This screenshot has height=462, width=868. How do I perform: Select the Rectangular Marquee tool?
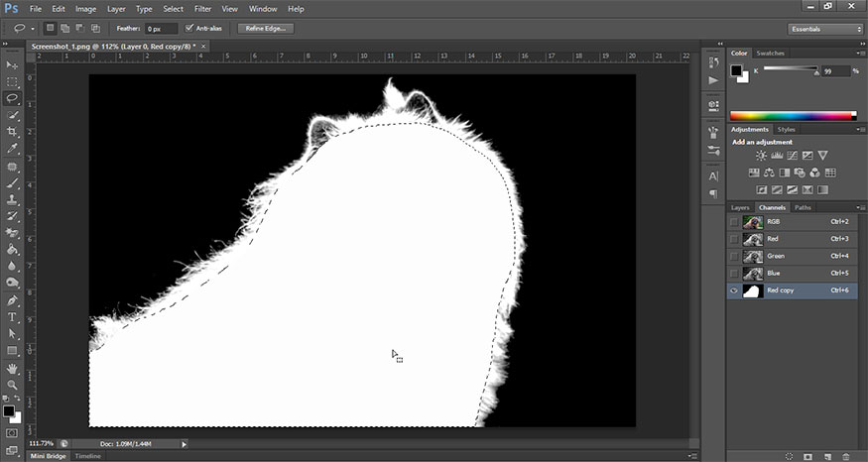pos(12,82)
